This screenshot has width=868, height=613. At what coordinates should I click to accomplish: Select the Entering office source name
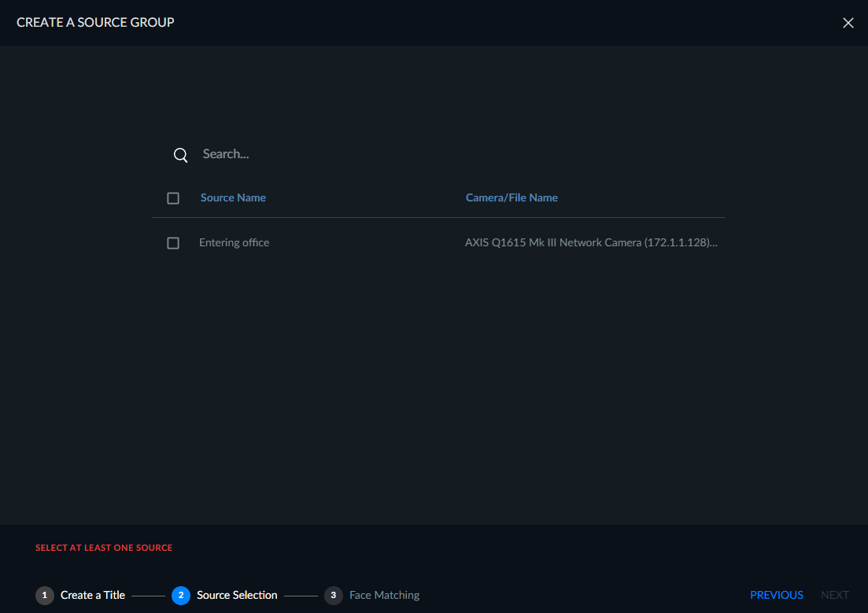235,242
